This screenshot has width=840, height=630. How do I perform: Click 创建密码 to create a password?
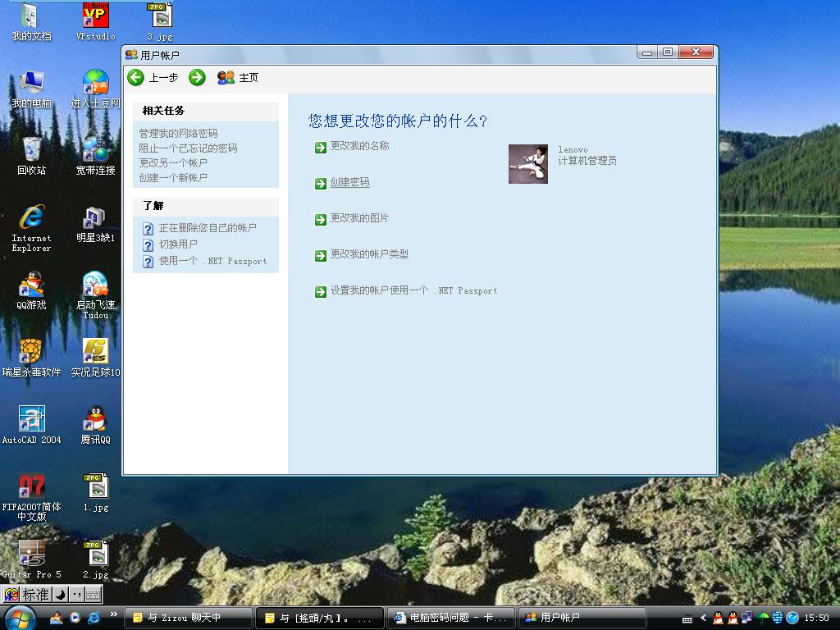point(349,182)
